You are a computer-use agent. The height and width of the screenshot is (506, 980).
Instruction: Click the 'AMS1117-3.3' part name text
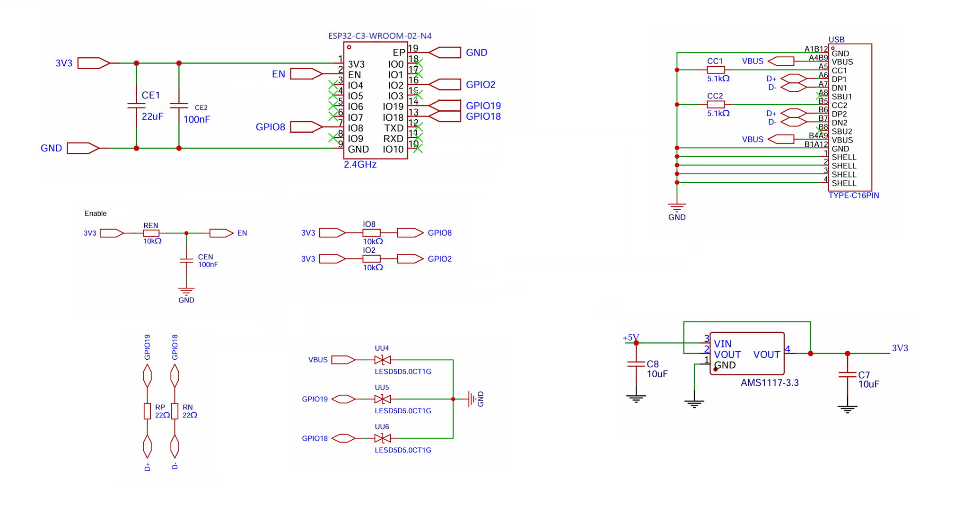click(770, 382)
